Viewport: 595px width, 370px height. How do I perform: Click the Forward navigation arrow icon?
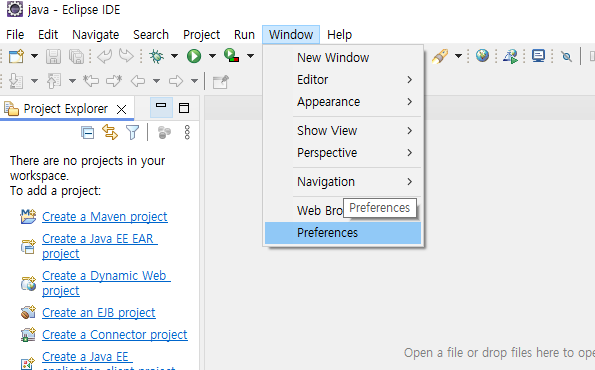coord(176,81)
